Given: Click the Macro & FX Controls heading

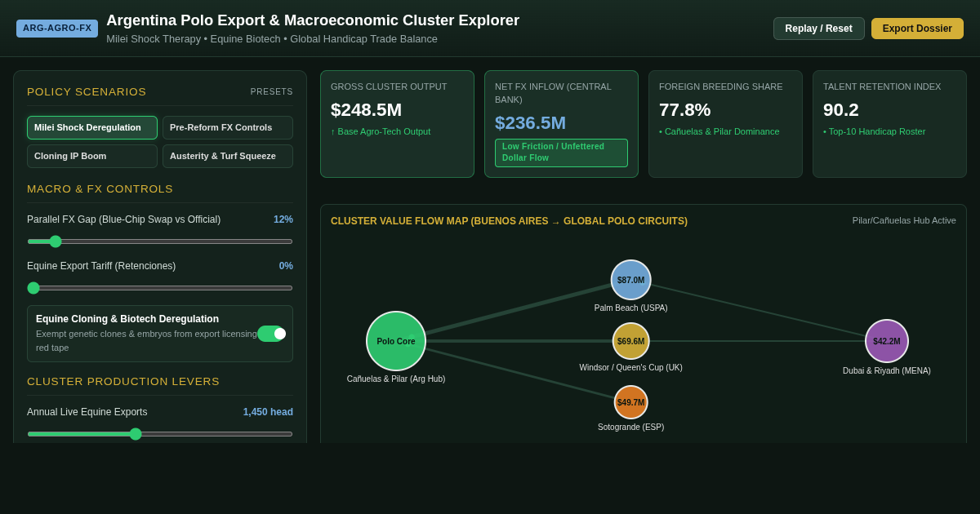Looking at the screenshot, I should (x=100, y=189).
